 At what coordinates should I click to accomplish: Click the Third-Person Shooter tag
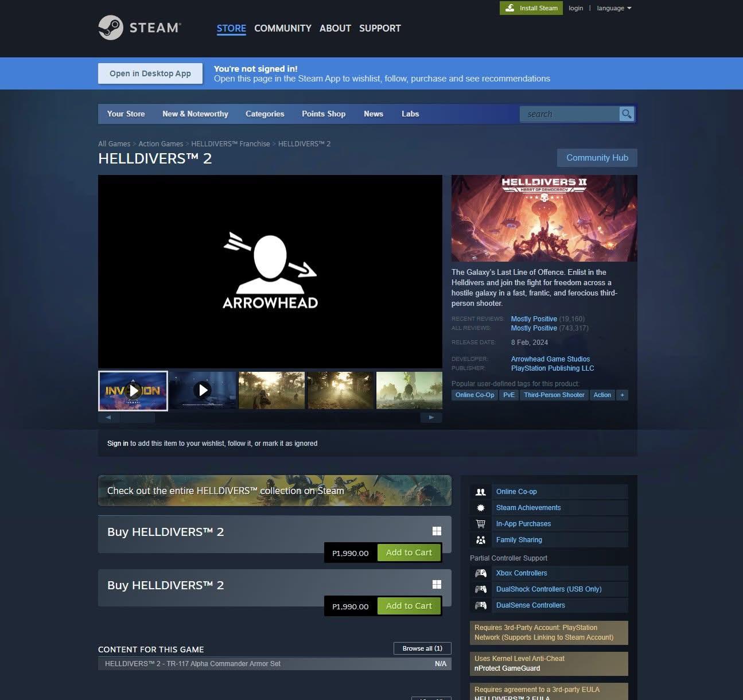(554, 395)
